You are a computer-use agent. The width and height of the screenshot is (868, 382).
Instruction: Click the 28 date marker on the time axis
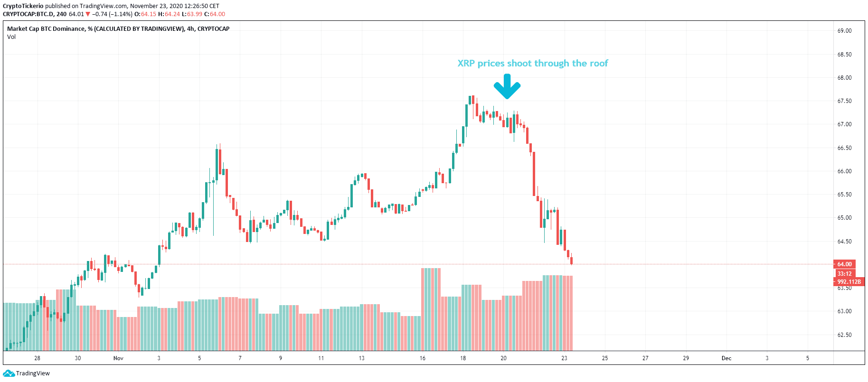(38, 358)
